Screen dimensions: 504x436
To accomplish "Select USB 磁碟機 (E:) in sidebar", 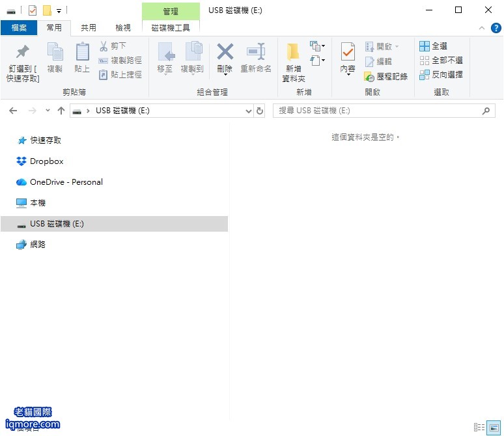I will [x=114, y=224].
